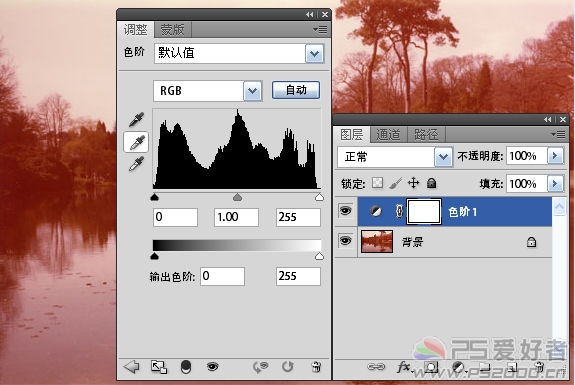
Task: Collapse the Layers panel to icons
Action: coord(547,120)
